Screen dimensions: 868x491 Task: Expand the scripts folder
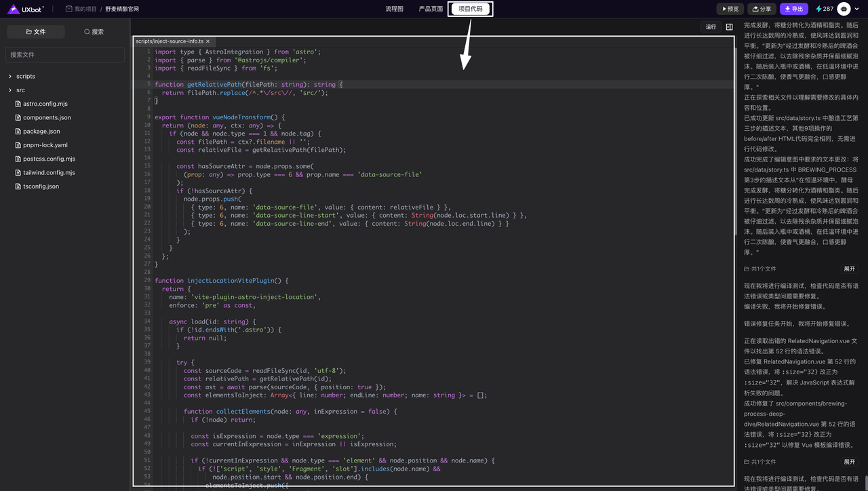(26, 77)
